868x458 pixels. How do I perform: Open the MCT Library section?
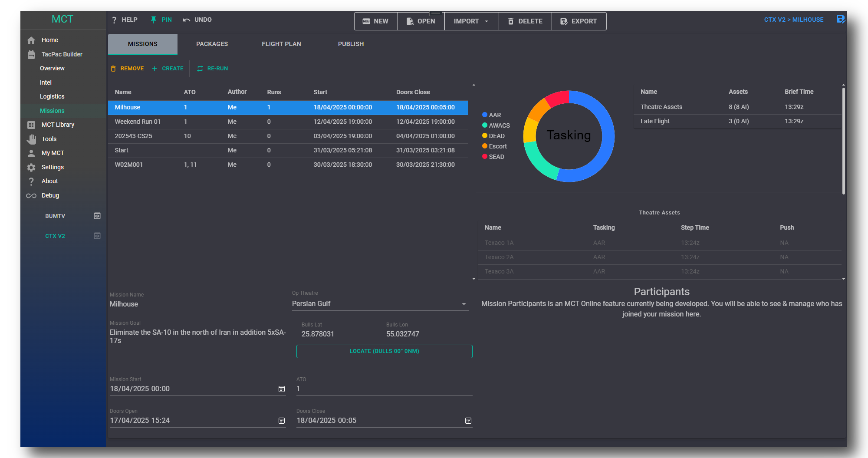(58, 125)
